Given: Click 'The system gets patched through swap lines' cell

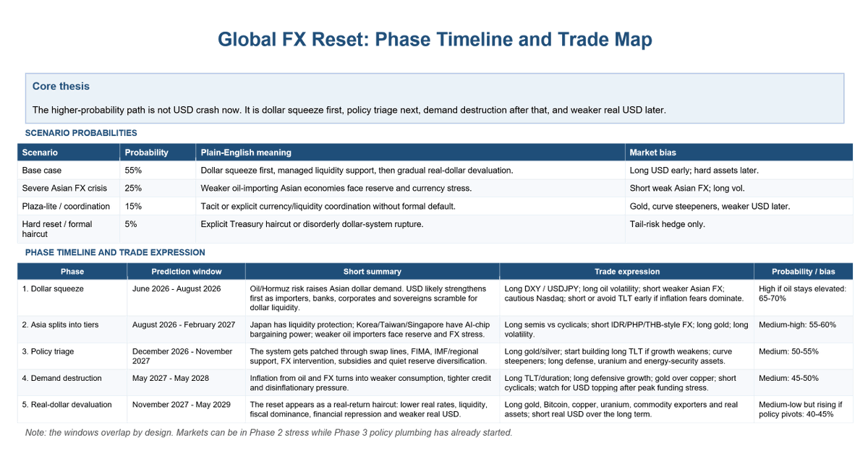Looking at the screenshot, I should click(x=373, y=356).
